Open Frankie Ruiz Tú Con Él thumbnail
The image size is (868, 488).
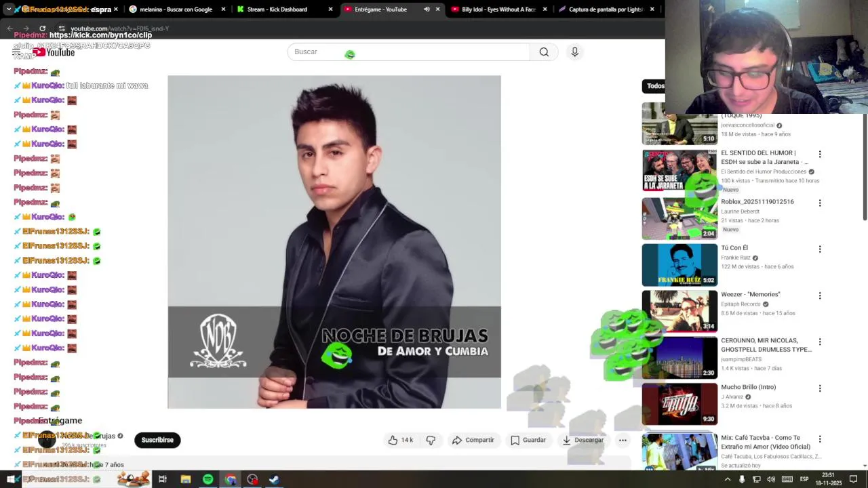[679, 265]
